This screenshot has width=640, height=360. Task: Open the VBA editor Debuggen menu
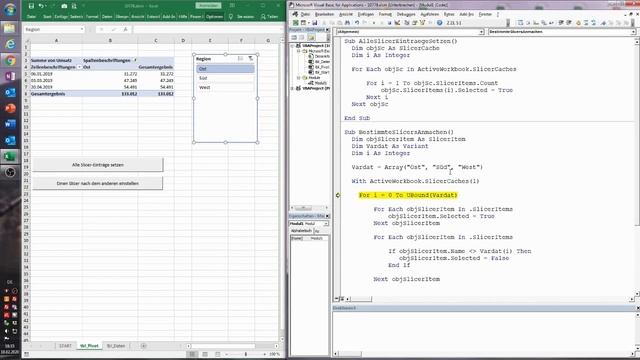(x=406, y=14)
